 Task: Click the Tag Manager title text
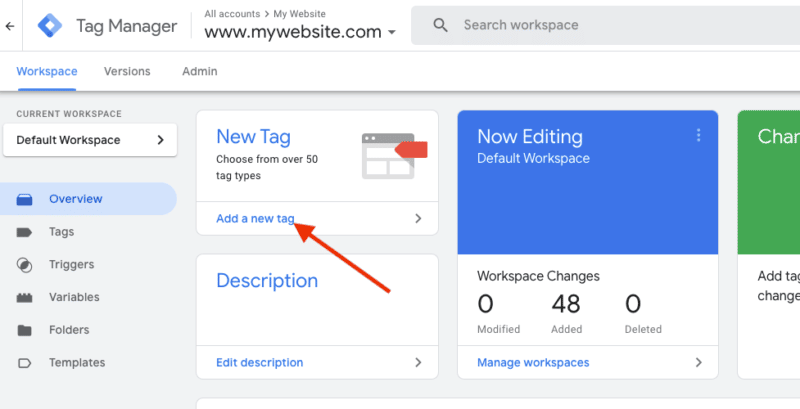coord(127,26)
